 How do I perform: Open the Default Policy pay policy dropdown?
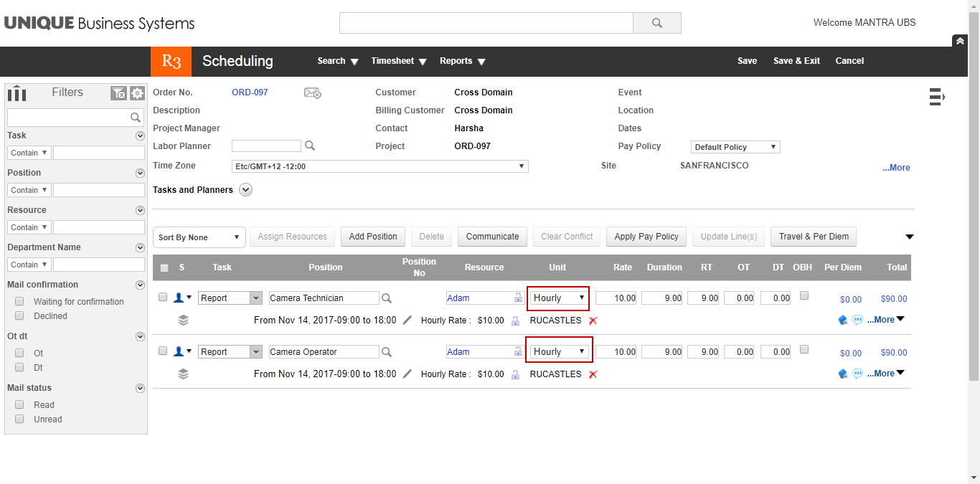[x=735, y=146]
